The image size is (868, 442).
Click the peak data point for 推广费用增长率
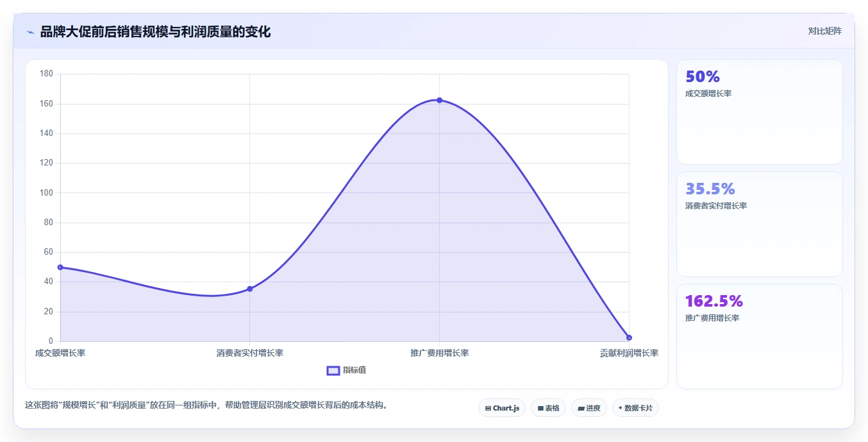439,100
